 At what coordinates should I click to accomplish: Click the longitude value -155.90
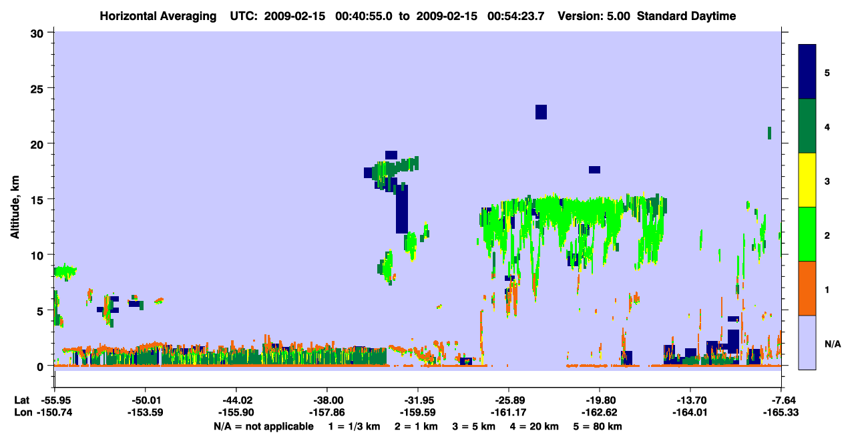pyautogui.click(x=236, y=412)
